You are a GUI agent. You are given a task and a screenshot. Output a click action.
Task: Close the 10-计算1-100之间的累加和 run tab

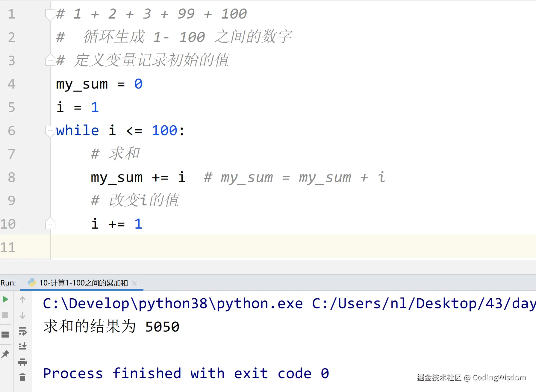tap(134, 283)
